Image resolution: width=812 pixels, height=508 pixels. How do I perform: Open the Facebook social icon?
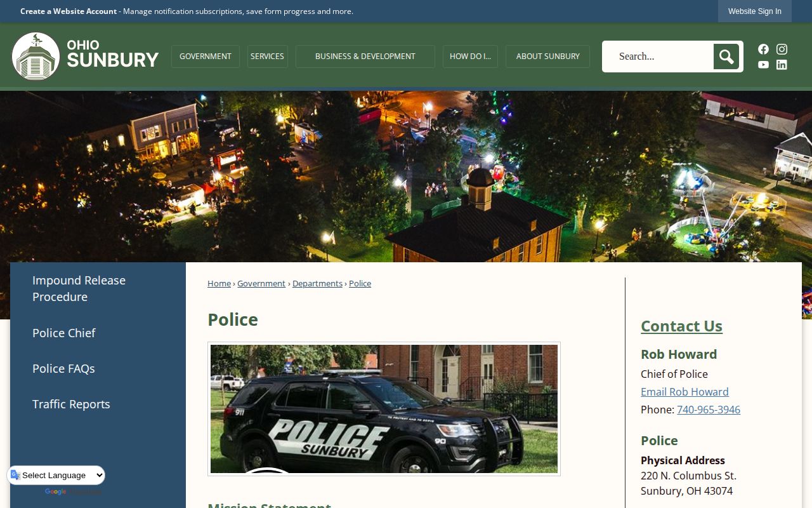763,49
